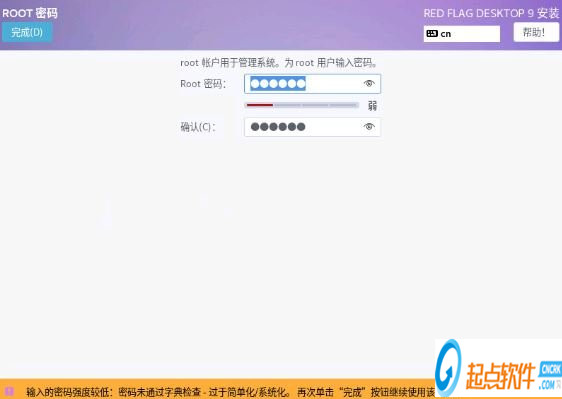Click the orange password warning message
This screenshot has height=399, width=562.
click(230, 392)
